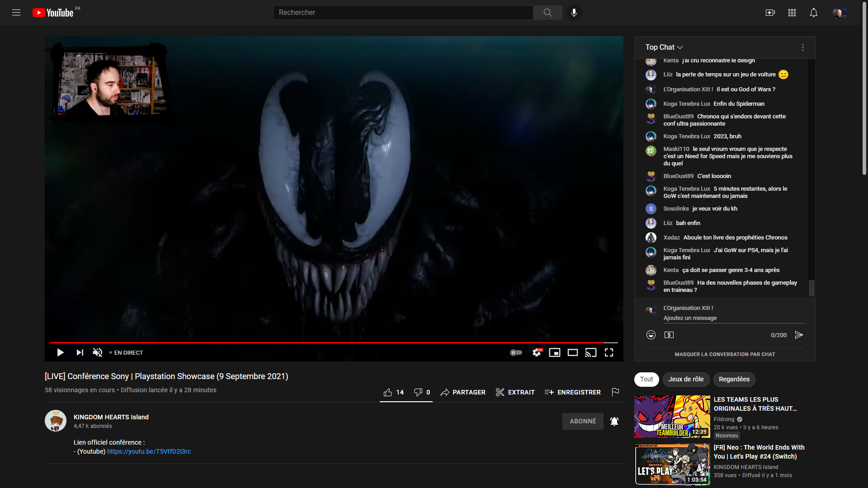Toggle autoplay switch in player

(516, 352)
